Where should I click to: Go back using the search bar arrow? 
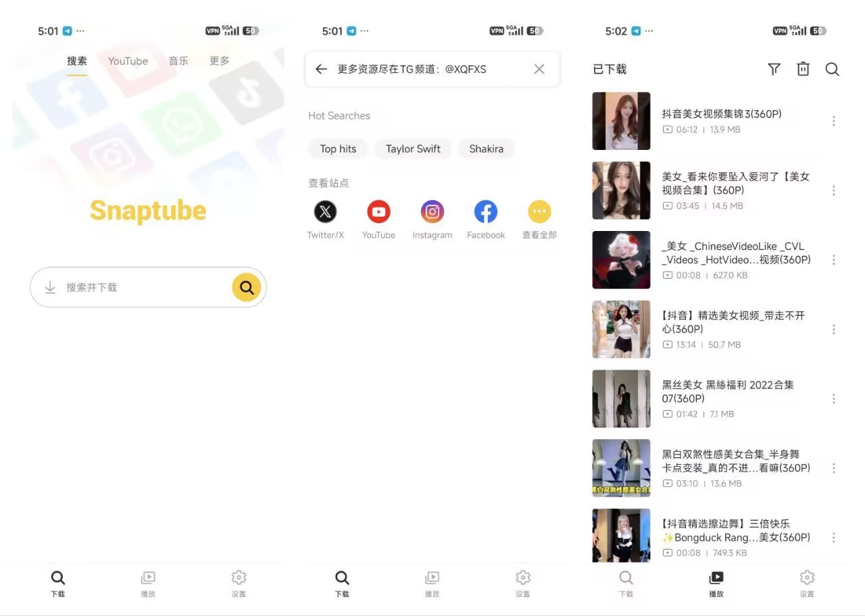(322, 69)
